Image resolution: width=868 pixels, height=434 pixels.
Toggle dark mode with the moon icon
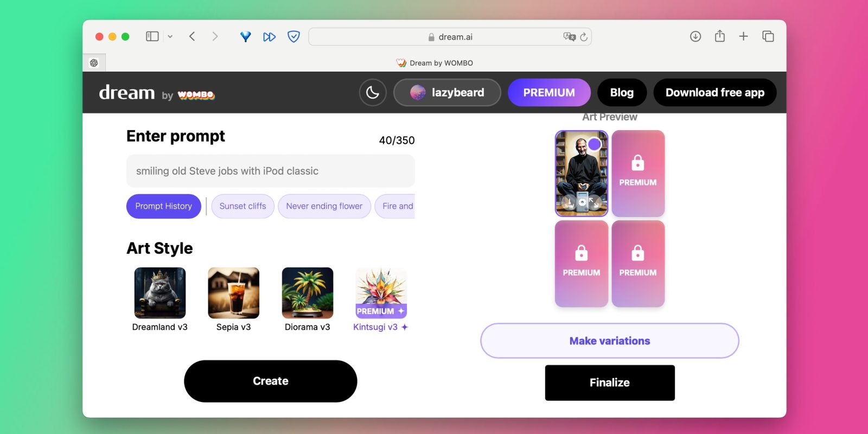click(373, 93)
